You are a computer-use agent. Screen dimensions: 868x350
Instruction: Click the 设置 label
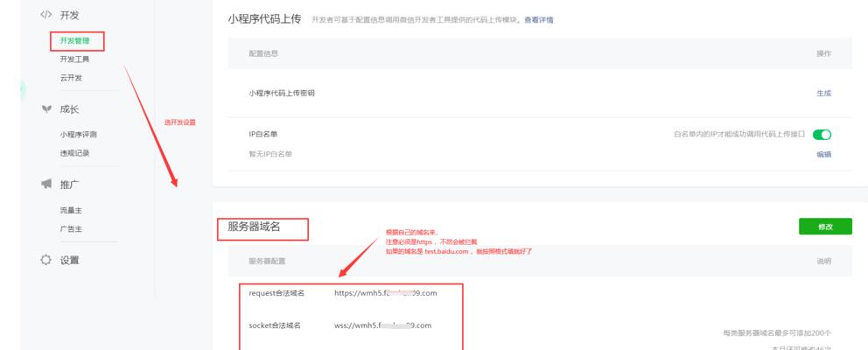[x=70, y=260]
